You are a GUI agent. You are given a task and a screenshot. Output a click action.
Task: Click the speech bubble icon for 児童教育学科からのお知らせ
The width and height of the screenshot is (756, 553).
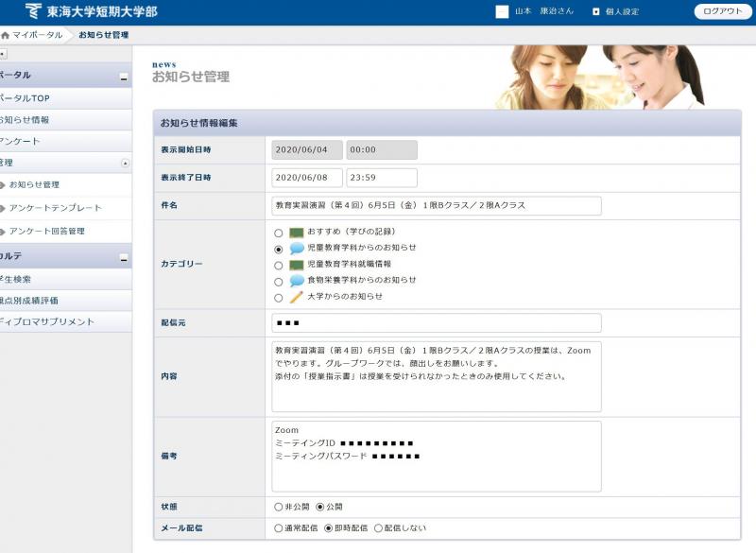coord(297,248)
